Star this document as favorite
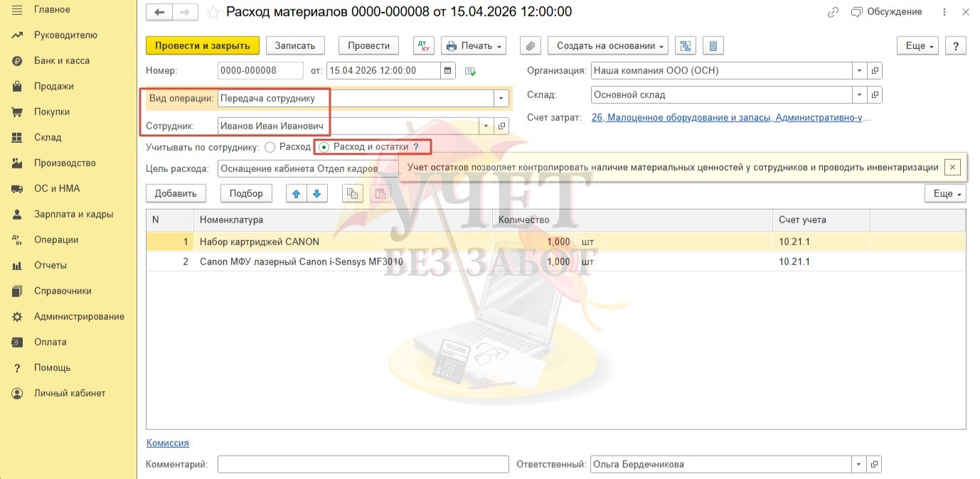This screenshot has height=479, width=980. pos(213,12)
